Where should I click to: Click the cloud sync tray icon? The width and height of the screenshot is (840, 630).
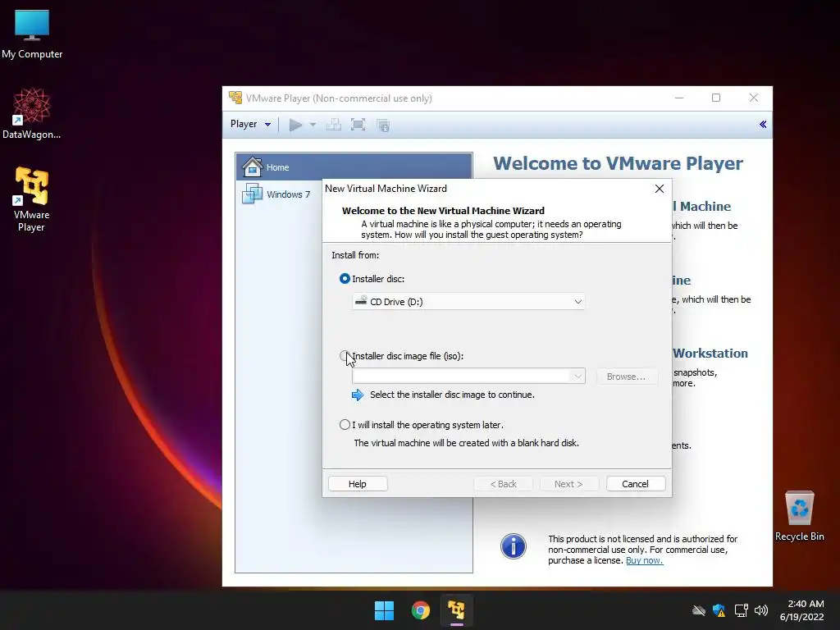point(699,610)
